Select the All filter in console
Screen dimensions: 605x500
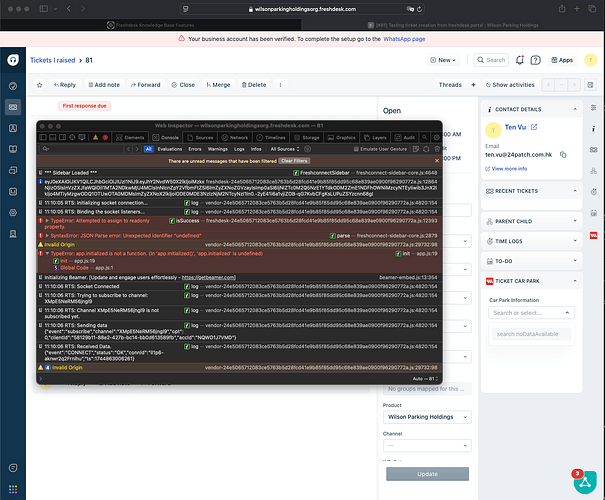click(x=149, y=149)
